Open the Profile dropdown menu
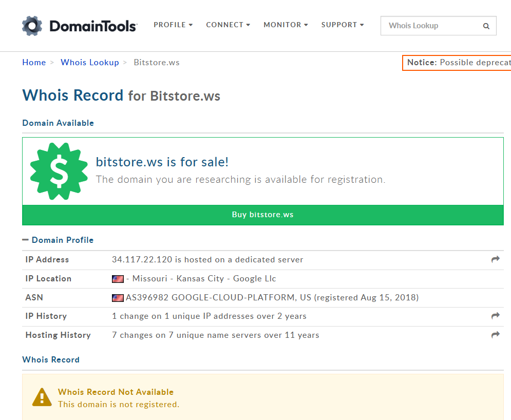511x420 pixels. pyautogui.click(x=173, y=25)
